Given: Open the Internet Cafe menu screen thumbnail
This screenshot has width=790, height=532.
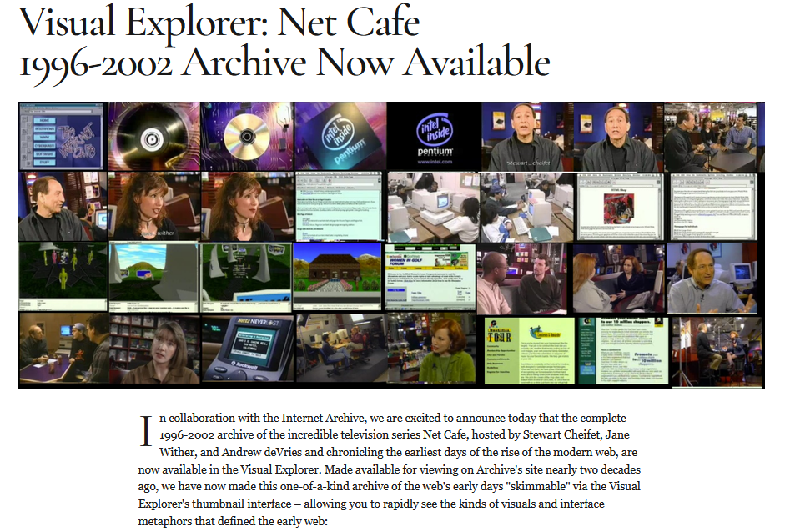Looking at the screenshot, I should [x=62, y=136].
